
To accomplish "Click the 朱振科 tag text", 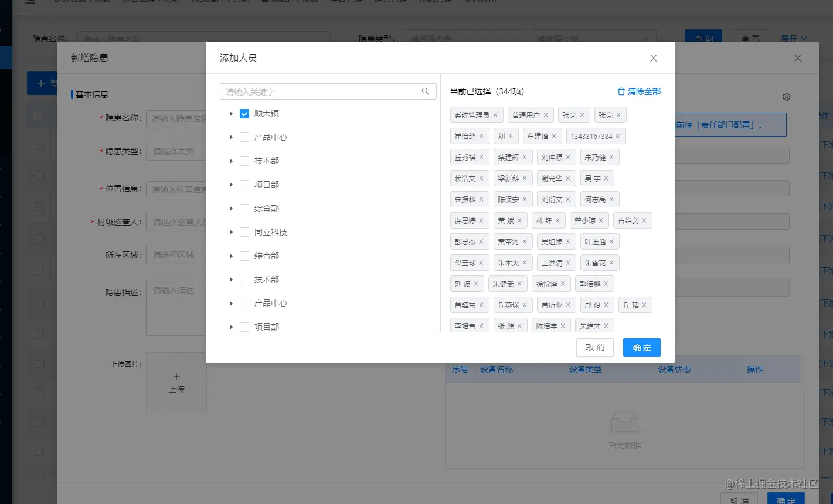I will click(465, 200).
